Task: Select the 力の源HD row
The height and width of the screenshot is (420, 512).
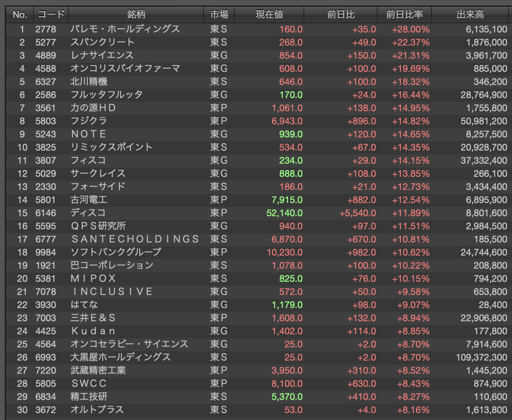Action: (x=93, y=108)
